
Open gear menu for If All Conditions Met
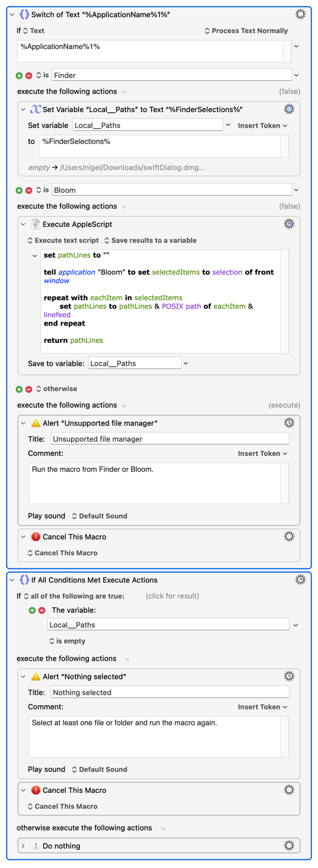(x=300, y=580)
